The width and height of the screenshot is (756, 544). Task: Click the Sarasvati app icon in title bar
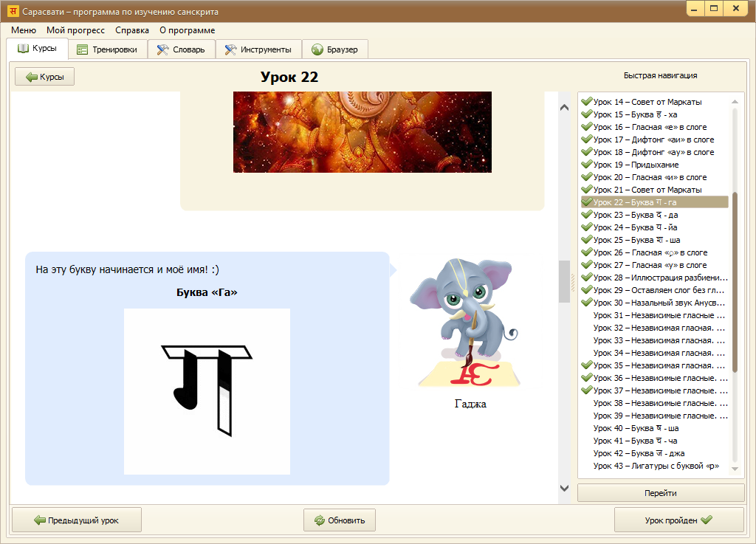click(13, 11)
